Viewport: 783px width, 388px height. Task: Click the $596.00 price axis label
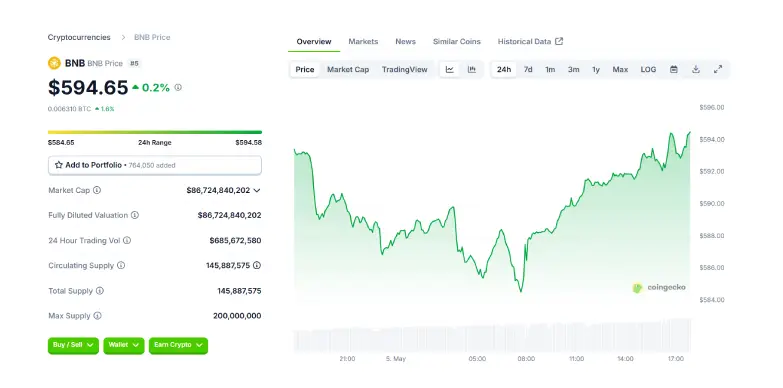712,107
